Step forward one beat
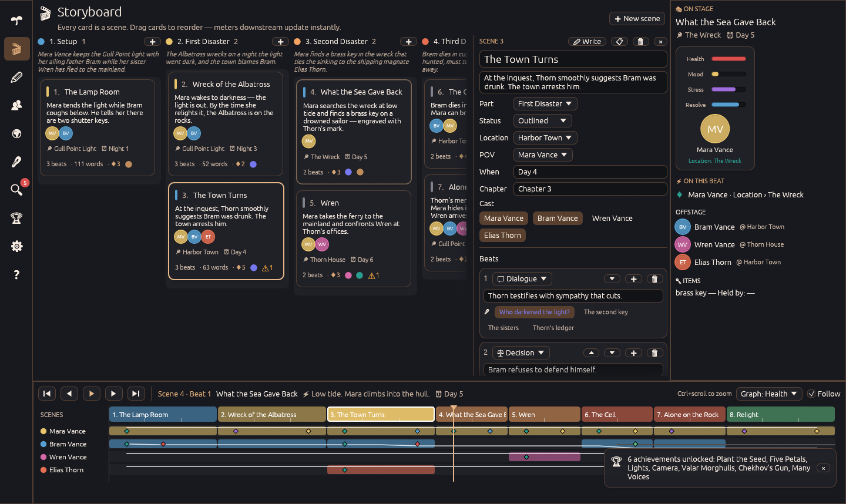This screenshot has height=504, width=846. pyautogui.click(x=113, y=394)
